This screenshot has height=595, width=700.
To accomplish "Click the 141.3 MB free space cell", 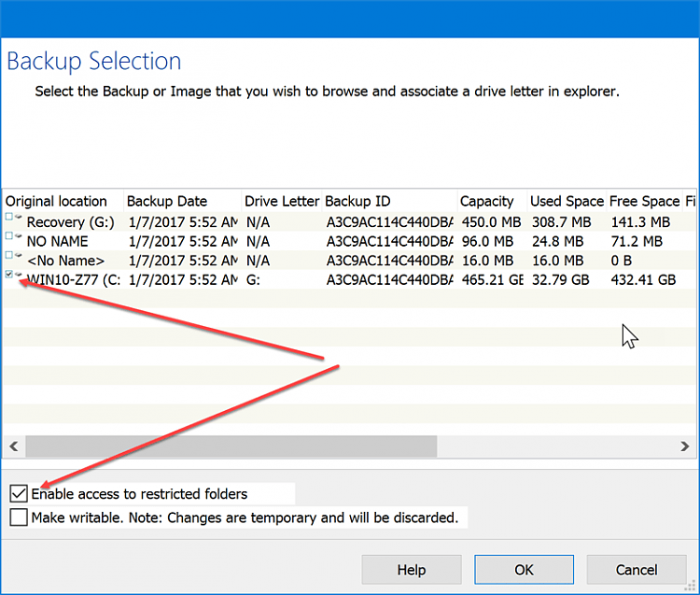I will pos(640,222).
